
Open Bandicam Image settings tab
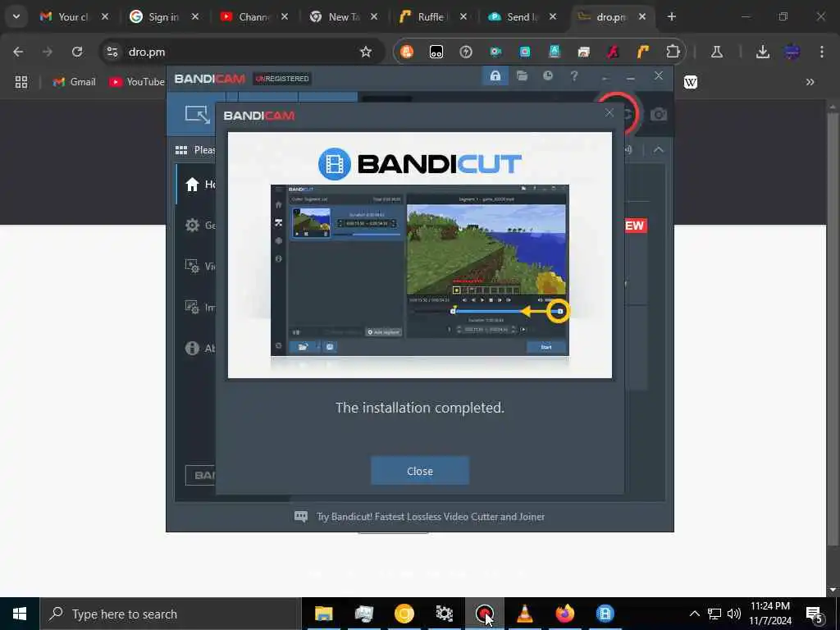point(195,307)
